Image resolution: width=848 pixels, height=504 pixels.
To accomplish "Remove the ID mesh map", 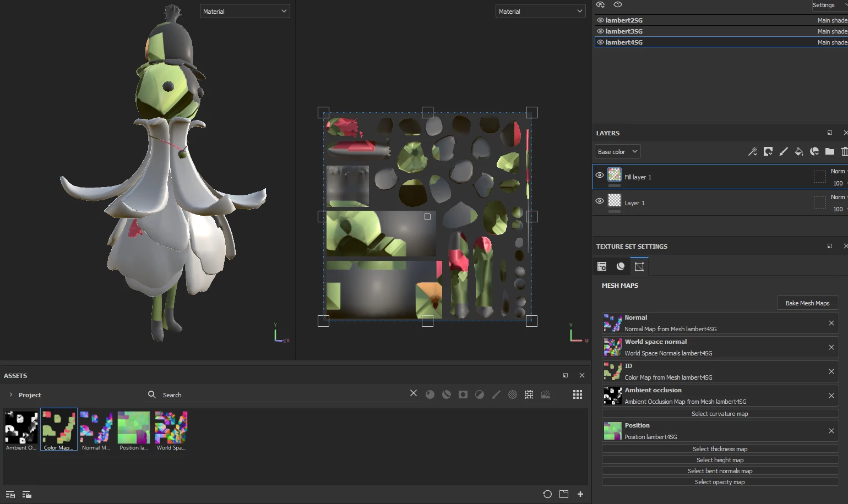I will [x=831, y=371].
